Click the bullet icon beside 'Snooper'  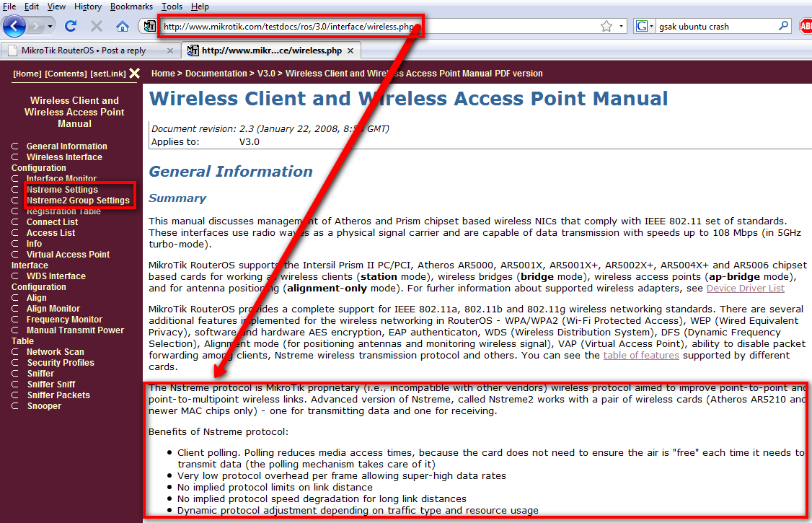click(x=15, y=406)
